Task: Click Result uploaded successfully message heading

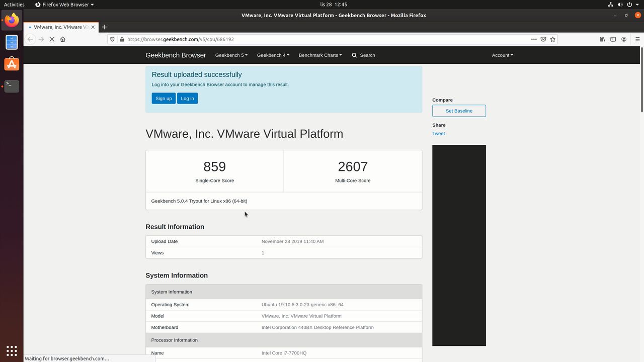Action: pyautogui.click(x=197, y=74)
